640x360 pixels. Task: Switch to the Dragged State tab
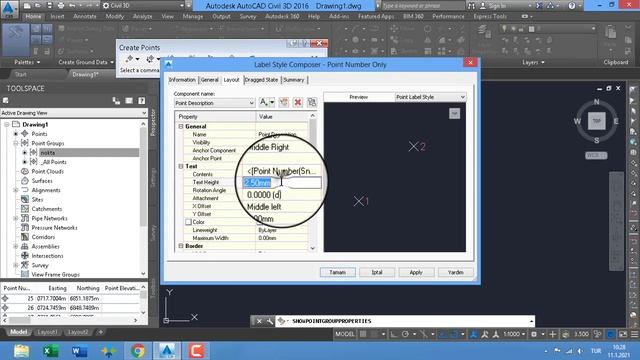(261, 80)
